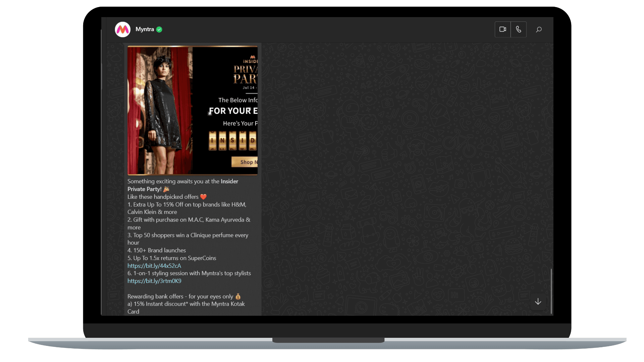Open the bit.ly/44x52cA SuperCoins link

tap(154, 266)
